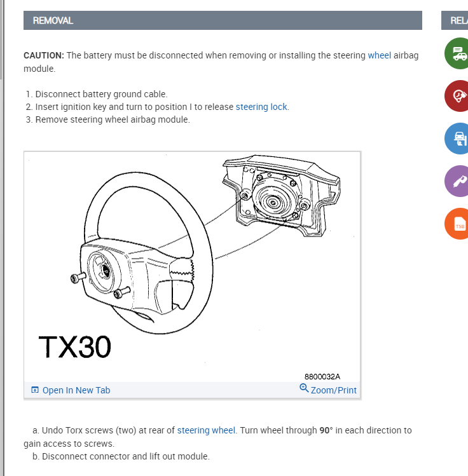Click the TX30 label in the diagram
The width and height of the screenshot is (468, 476).
[x=74, y=347]
